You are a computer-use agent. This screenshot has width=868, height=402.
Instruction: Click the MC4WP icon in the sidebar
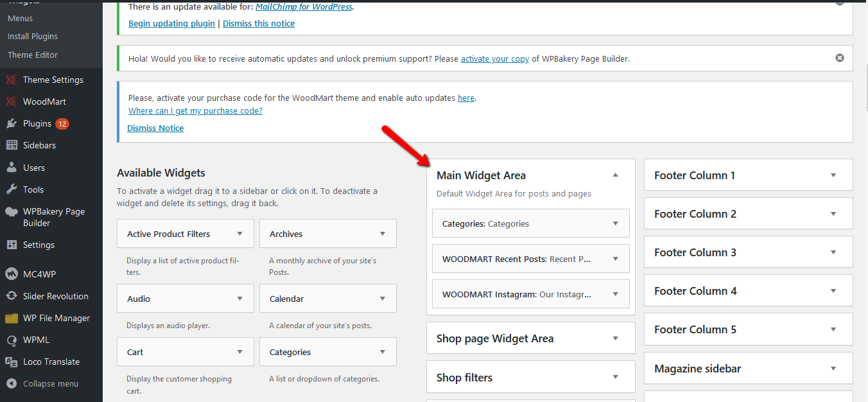pyautogui.click(x=11, y=274)
